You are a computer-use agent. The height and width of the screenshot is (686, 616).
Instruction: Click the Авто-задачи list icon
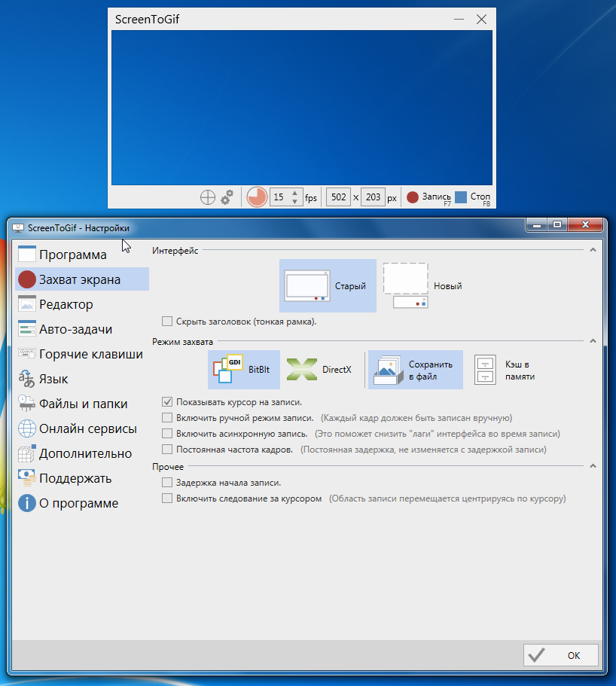26,328
